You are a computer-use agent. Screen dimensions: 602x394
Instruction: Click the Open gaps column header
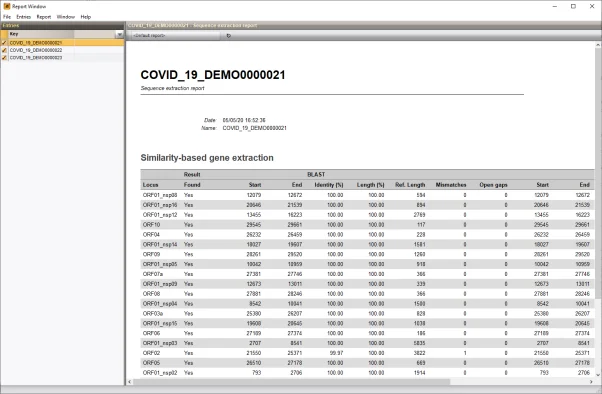point(493,185)
